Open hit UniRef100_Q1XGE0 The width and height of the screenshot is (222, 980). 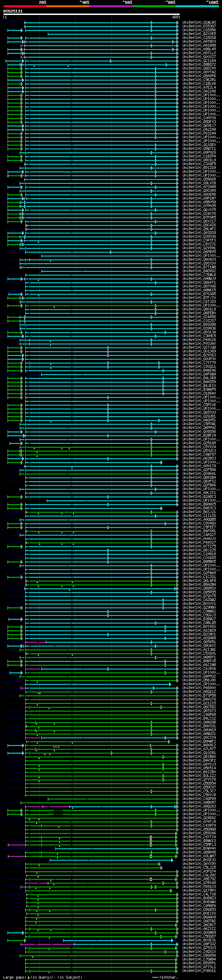click(199, 145)
